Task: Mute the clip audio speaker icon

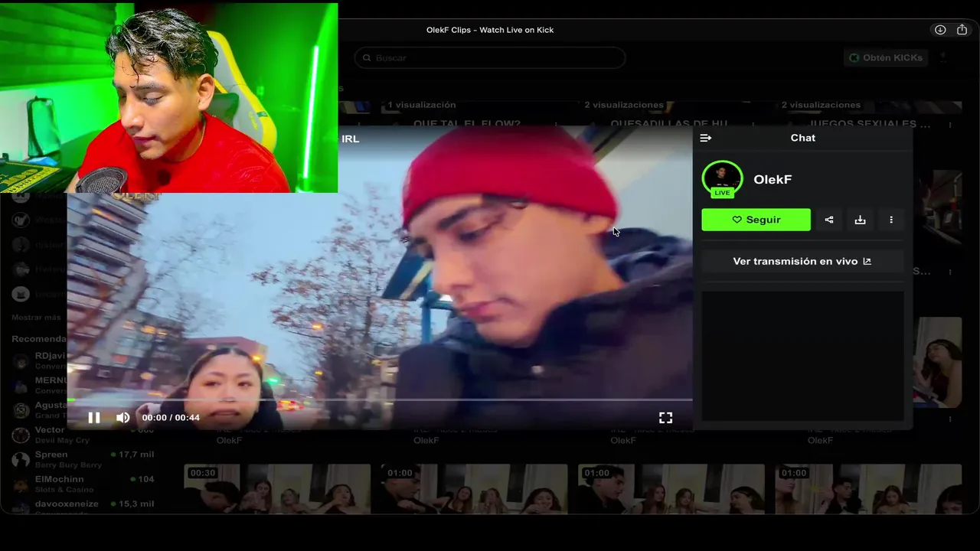Action: 122,417
